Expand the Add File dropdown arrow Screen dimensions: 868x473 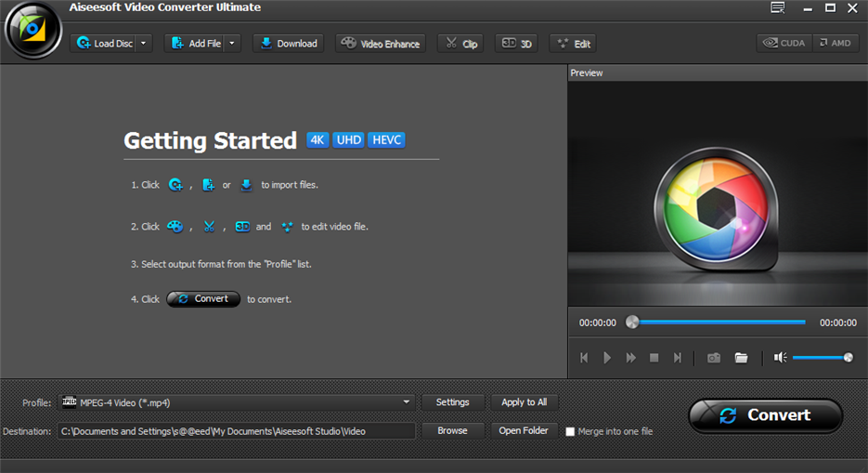tap(232, 44)
